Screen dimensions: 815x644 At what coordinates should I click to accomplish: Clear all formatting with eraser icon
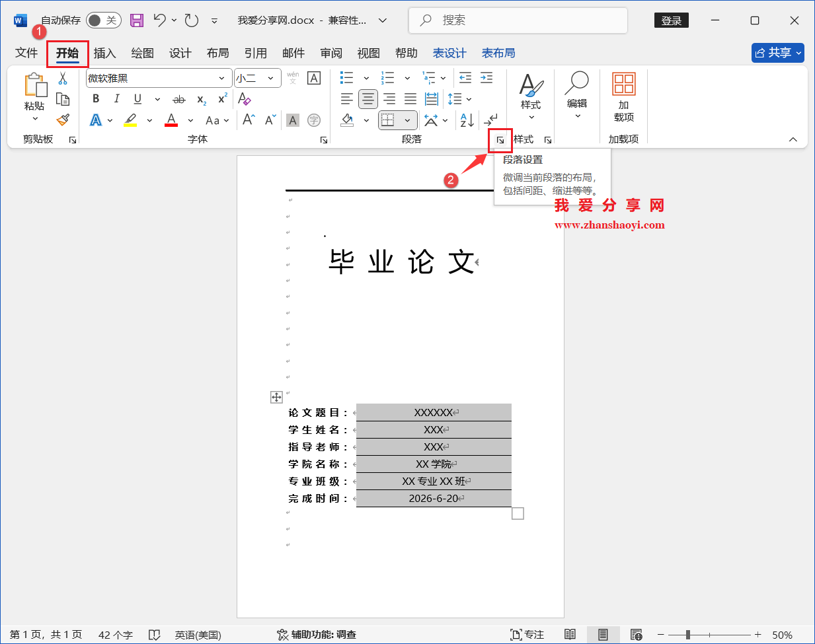(x=244, y=99)
